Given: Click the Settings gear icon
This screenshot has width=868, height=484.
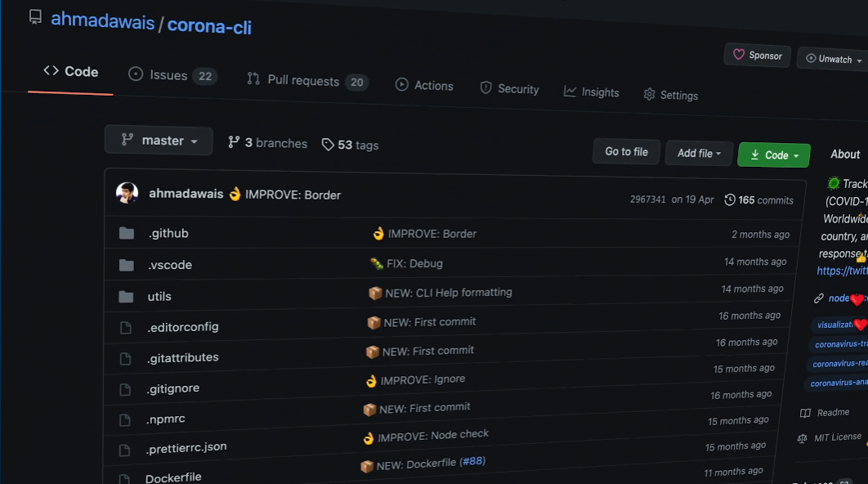Looking at the screenshot, I should 649,94.
